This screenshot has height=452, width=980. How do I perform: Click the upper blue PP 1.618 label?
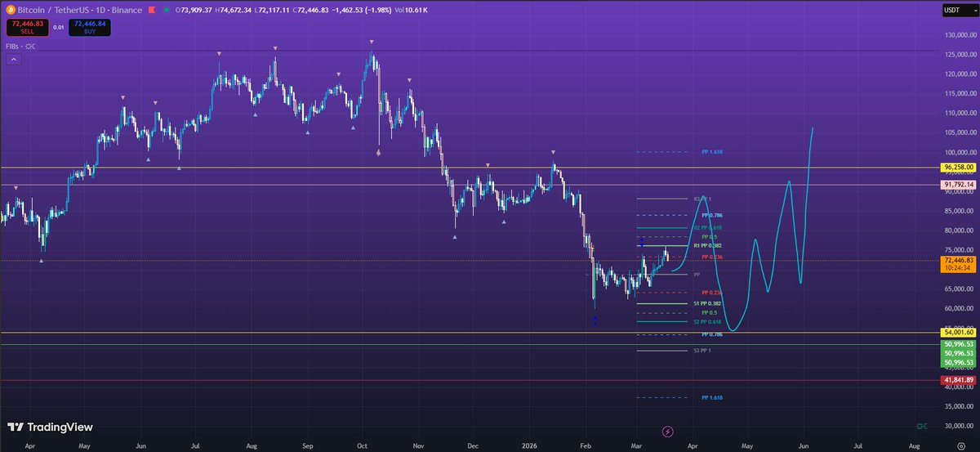711,152
